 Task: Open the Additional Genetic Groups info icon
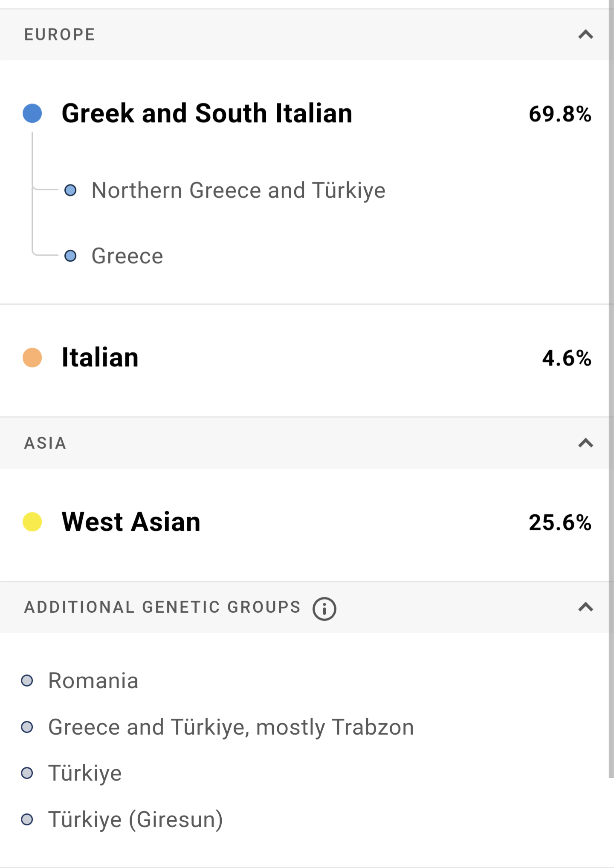click(324, 608)
